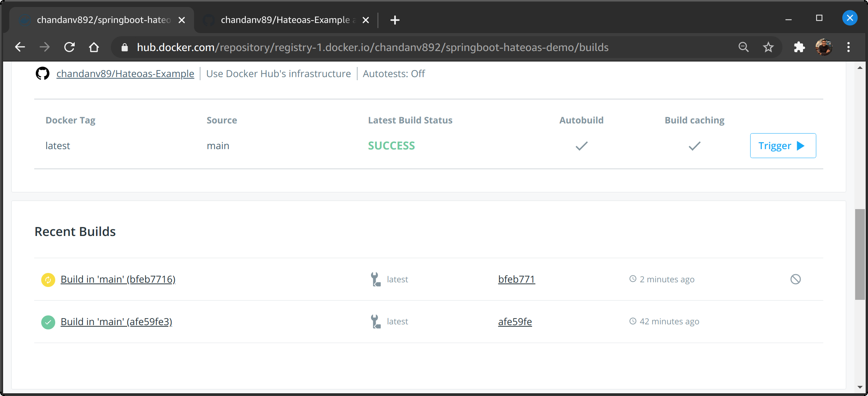The width and height of the screenshot is (868, 396).
Task: Open build details for 'main' (afe59fe3)
Action: click(116, 322)
